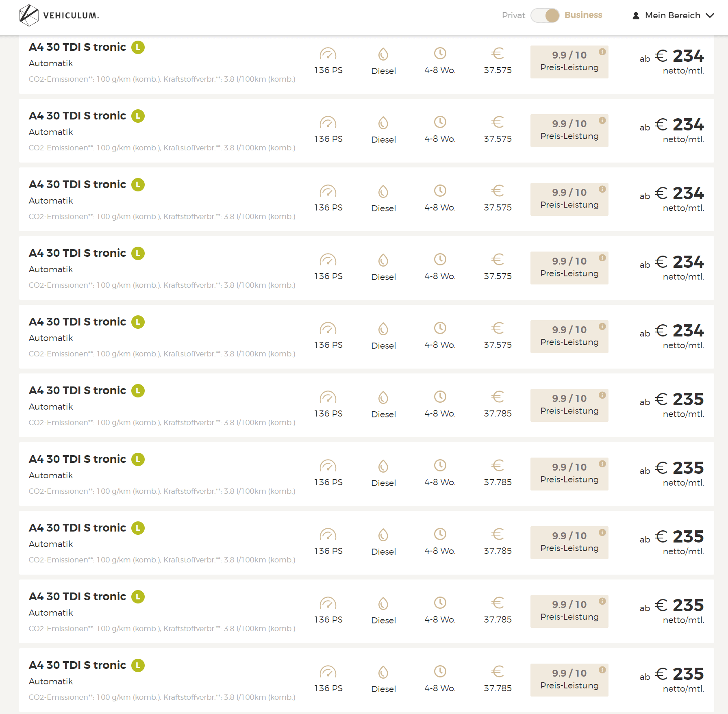Open the last € 235 listing price
This screenshot has height=714, width=728.
(x=679, y=674)
